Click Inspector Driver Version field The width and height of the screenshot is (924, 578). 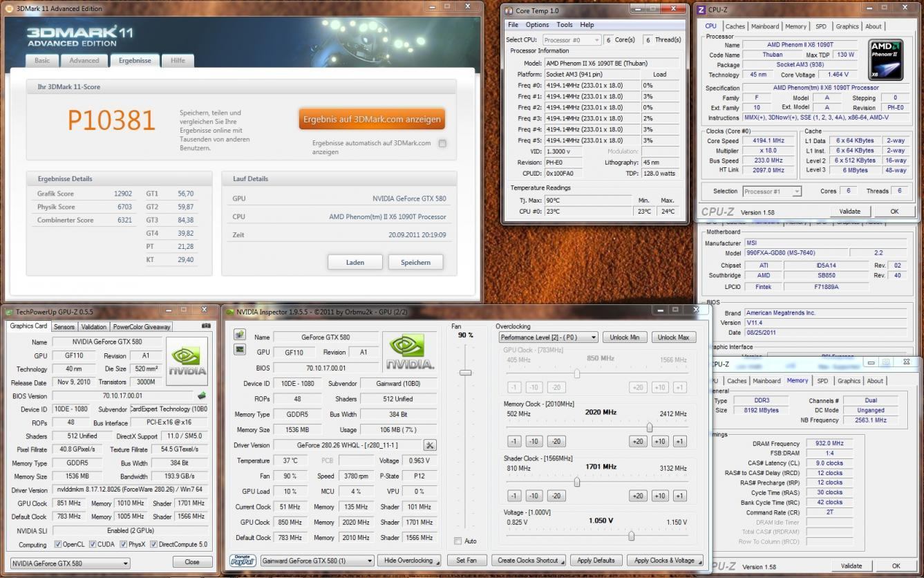[348, 445]
